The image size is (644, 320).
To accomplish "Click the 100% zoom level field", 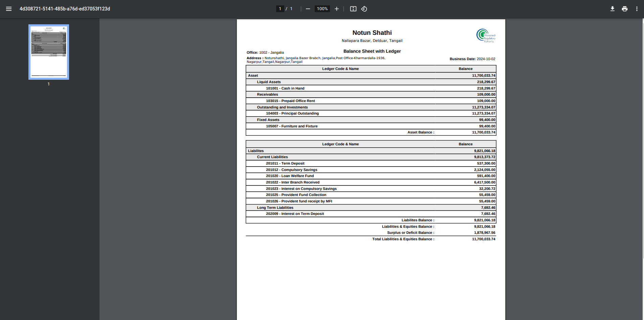I will point(322,9).
